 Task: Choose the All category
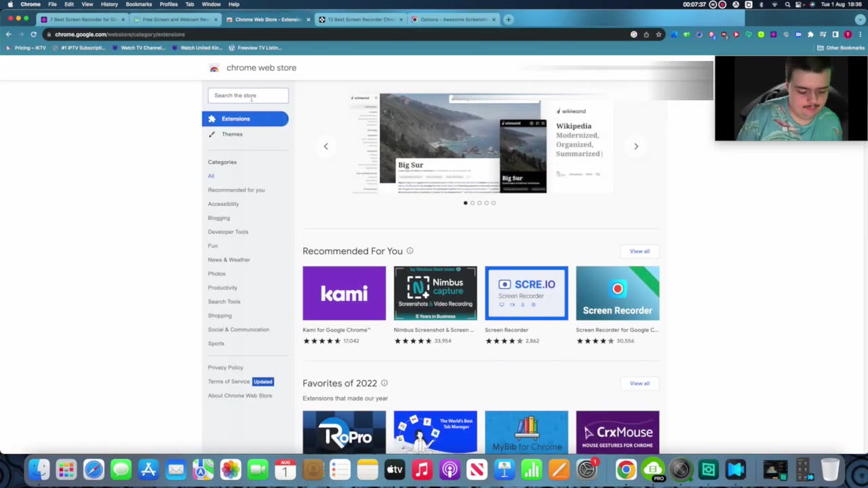point(211,176)
